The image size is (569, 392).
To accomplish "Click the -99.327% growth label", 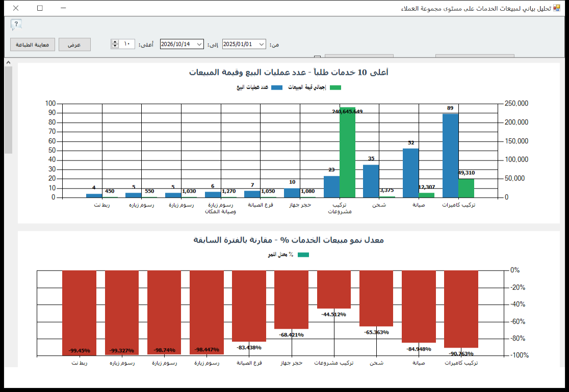I will (x=122, y=351).
